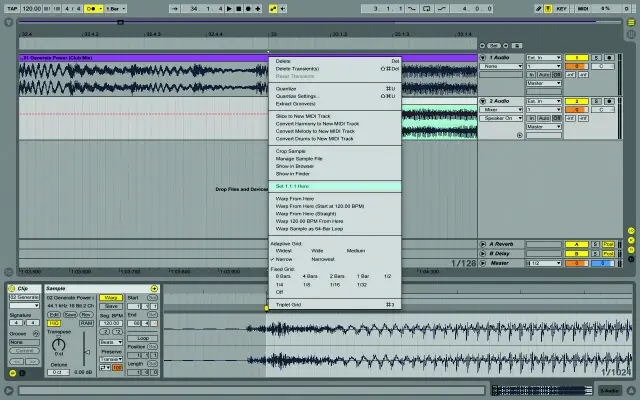Open KEY map mode
Viewport: 640px width, 400px height.
point(562,9)
